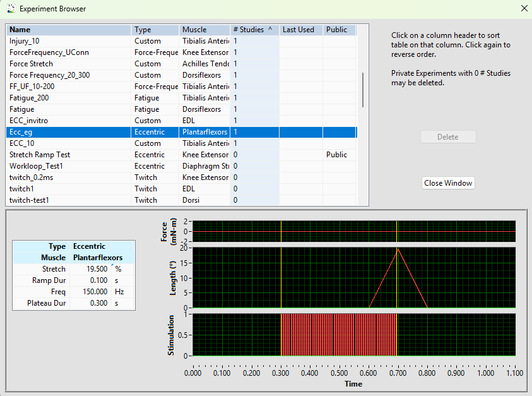Click the Delete button

coord(448,136)
